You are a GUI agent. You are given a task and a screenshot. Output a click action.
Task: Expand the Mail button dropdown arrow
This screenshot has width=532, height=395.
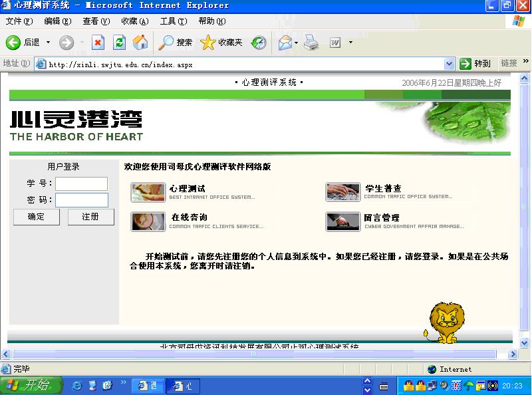click(x=296, y=43)
